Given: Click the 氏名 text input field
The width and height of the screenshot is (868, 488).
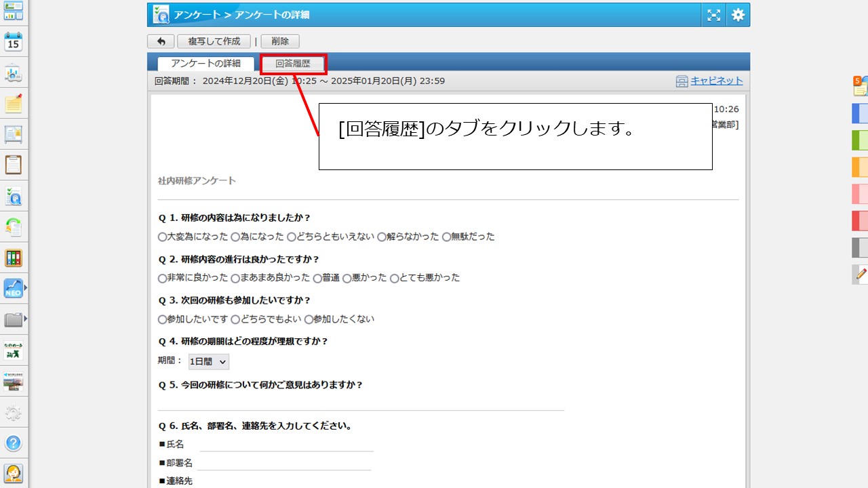Looking at the screenshot, I should (x=286, y=445).
